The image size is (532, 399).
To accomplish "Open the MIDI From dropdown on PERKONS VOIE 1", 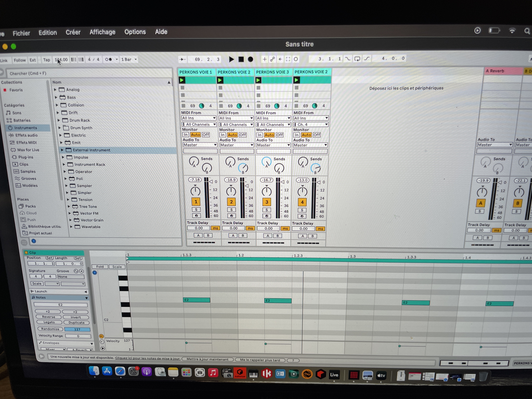I will coord(199,118).
